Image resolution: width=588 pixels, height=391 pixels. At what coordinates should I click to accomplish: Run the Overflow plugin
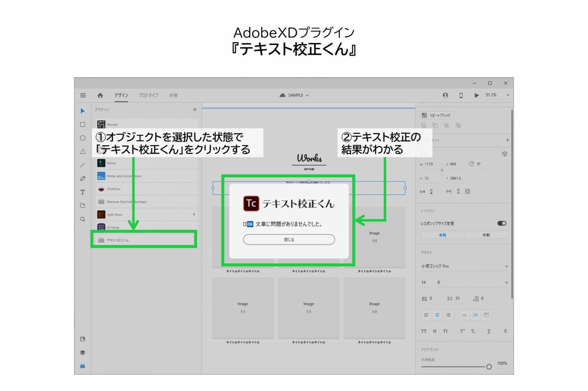click(x=147, y=189)
